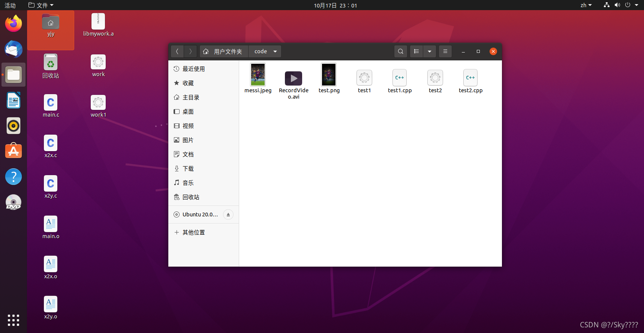Go forward in the file manager
644x333 pixels.
190,51
